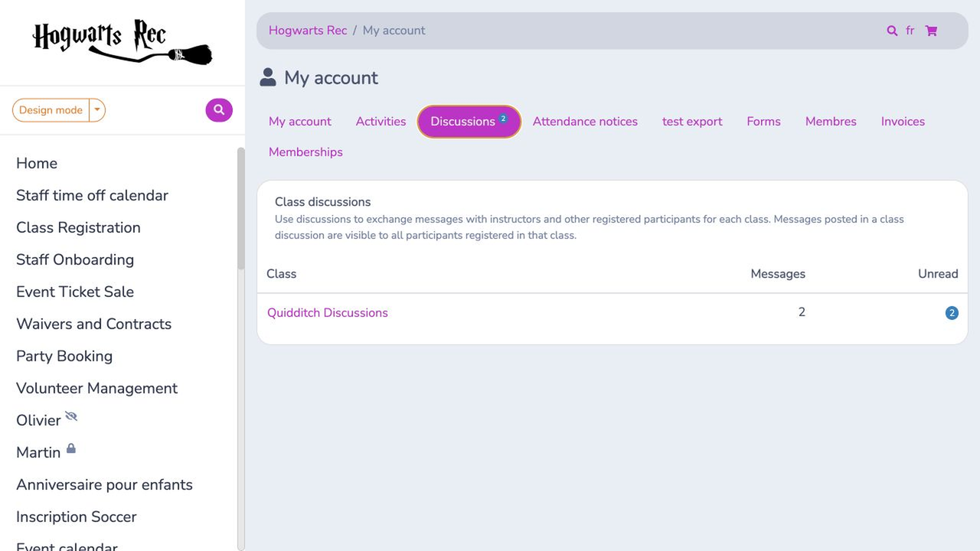Open Anniversaire pour enfants page
Screen dimensions: 980x551
pos(104,484)
